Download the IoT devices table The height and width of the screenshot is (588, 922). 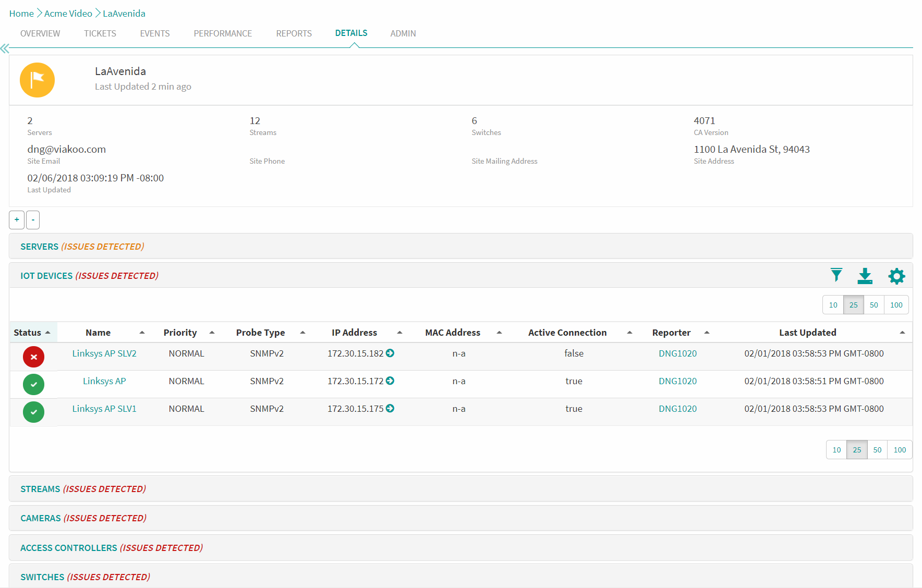click(865, 276)
